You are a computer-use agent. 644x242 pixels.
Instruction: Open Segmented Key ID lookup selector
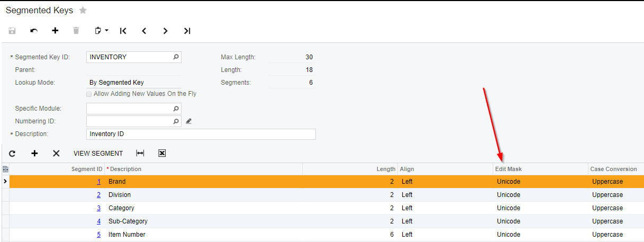[176, 57]
